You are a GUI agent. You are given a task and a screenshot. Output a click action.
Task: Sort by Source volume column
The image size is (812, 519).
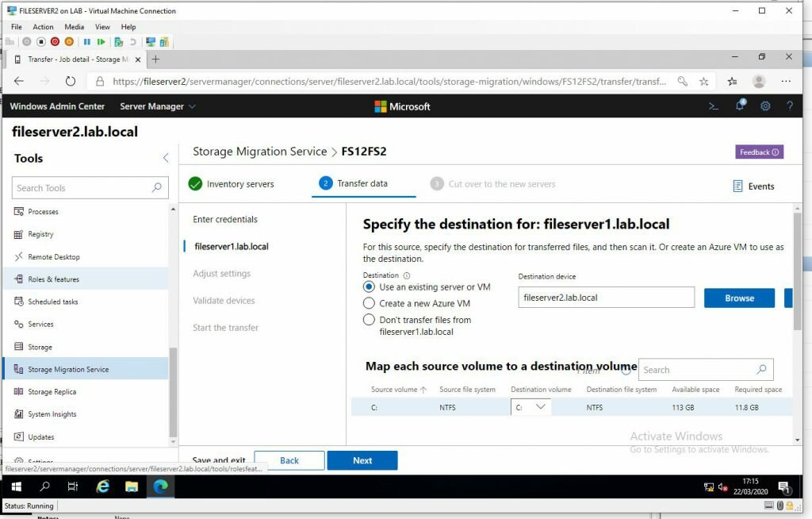(x=398, y=390)
